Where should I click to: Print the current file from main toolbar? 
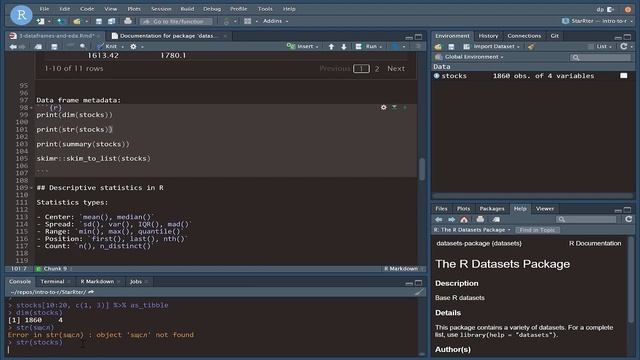pos(128,21)
